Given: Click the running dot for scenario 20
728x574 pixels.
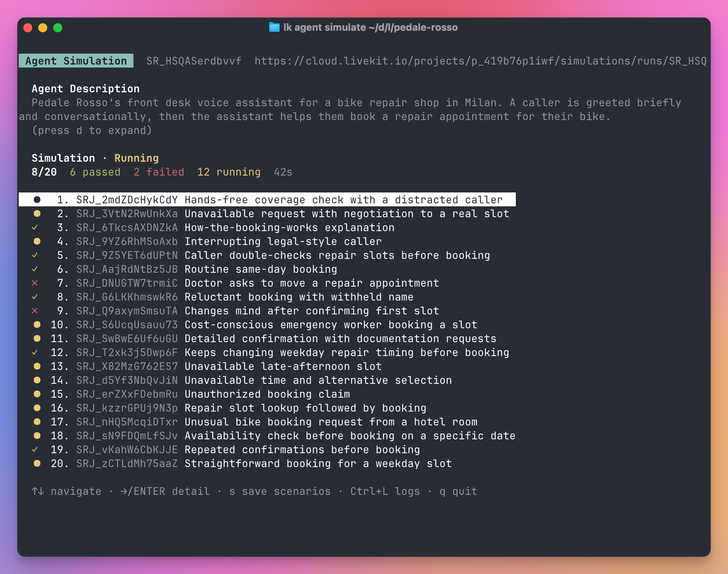Looking at the screenshot, I should click(37, 463).
